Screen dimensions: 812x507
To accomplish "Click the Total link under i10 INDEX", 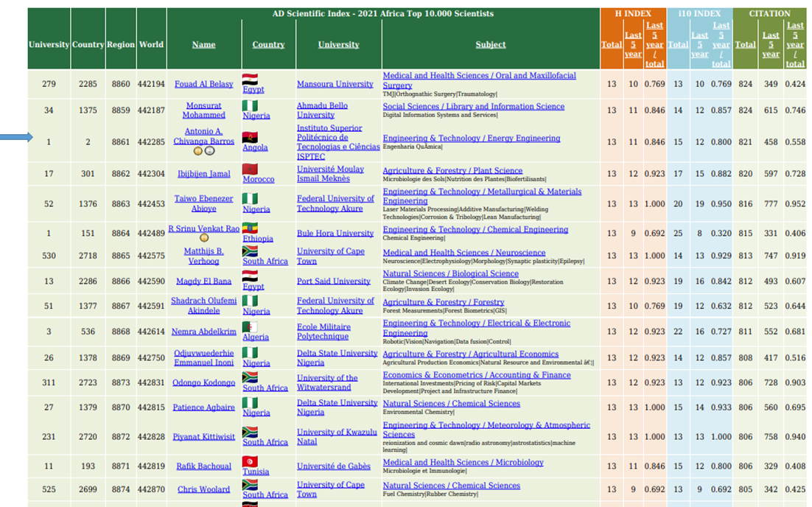I will pyautogui.click(x=678, y=44).
